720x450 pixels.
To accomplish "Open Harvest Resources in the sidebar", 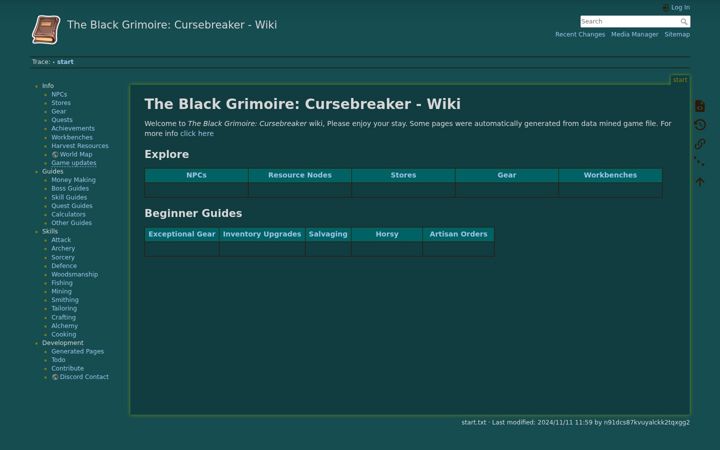I will (x=80, y=146).
